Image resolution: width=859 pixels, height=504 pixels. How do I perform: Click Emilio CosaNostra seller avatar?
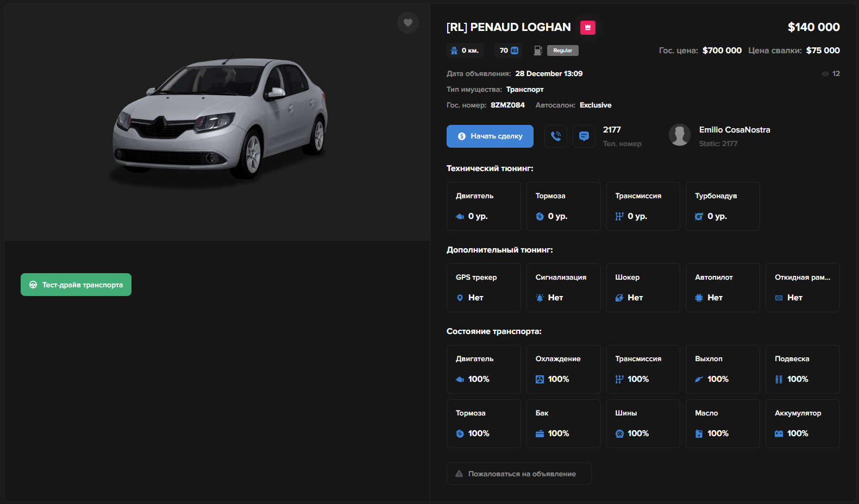tap(679, 135)
